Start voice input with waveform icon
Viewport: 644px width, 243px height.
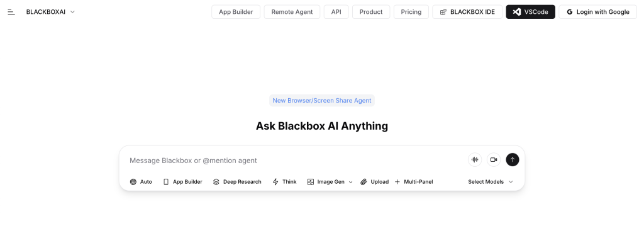(x=475, y=159)
